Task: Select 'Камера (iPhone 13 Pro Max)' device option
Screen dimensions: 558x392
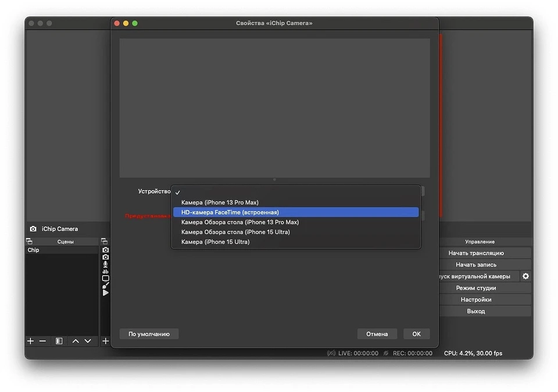Action: coord(220,203)
